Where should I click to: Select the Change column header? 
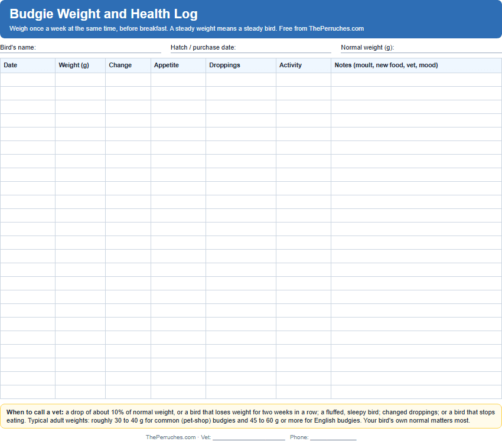[128, 66]
